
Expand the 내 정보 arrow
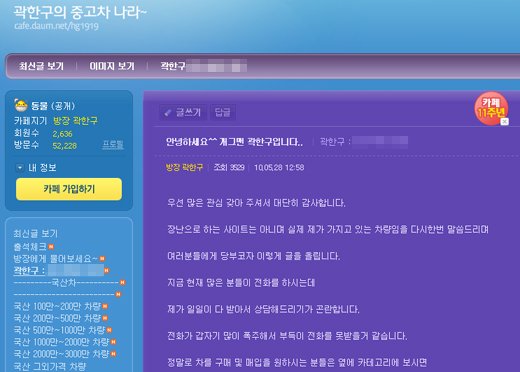coord(20,167)
